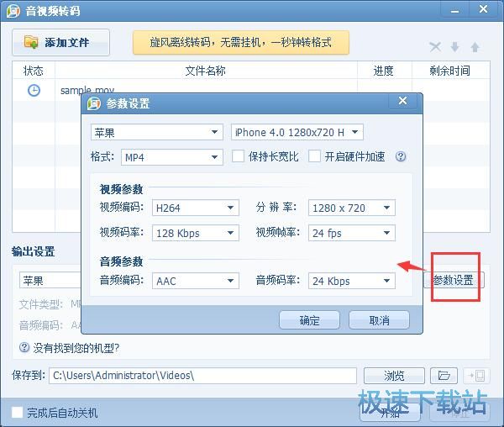Screen dimensions: 504x427
Task: Minimize the 音视频转码 main window
Action: point(454,10)
